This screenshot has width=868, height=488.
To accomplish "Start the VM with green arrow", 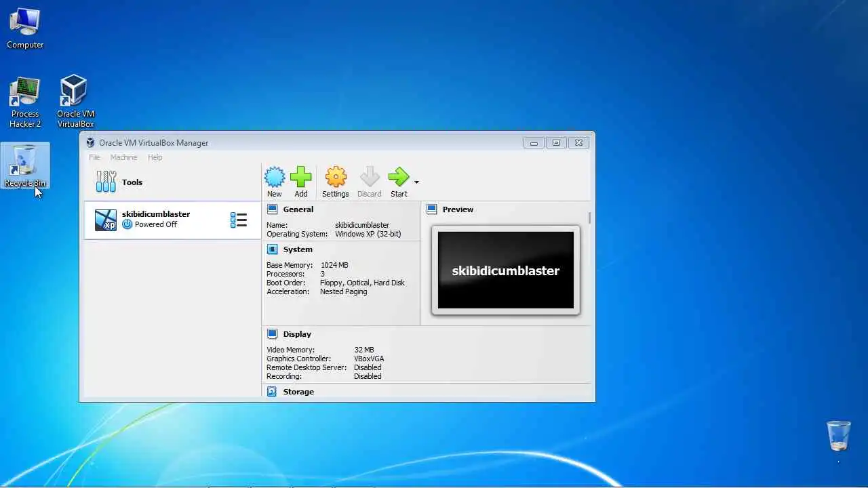I will click(399, 178).
